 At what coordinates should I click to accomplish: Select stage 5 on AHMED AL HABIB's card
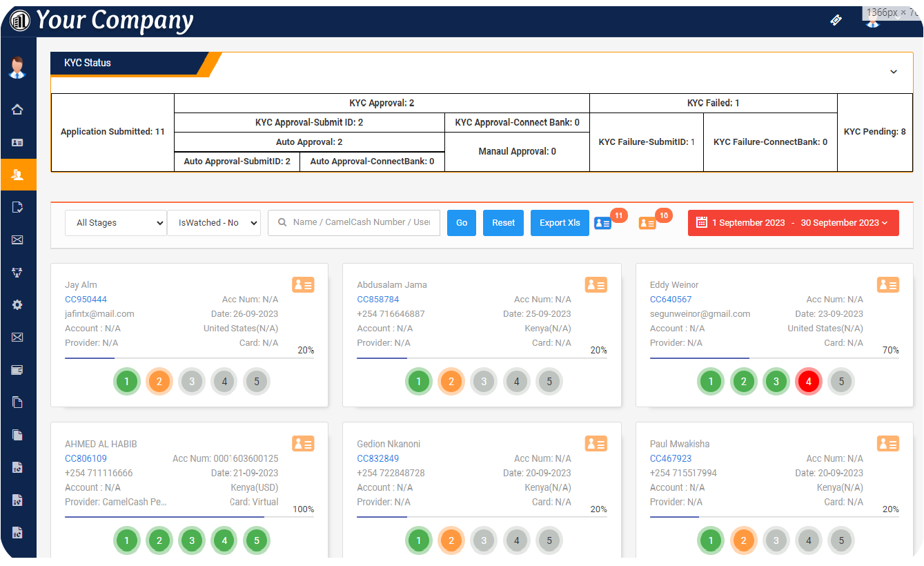click(257, 540)
